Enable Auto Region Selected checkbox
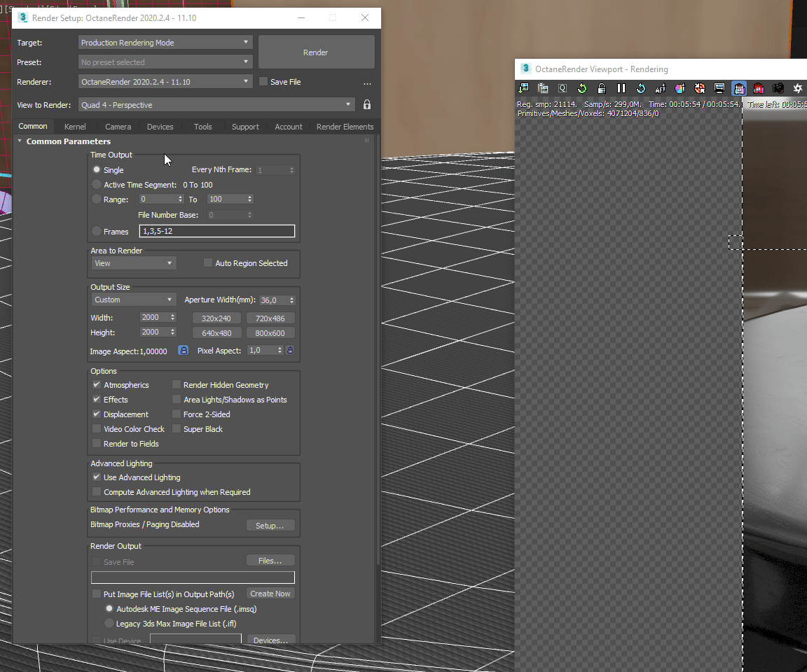Screen dimensions: 807x672 click(207, 263)
